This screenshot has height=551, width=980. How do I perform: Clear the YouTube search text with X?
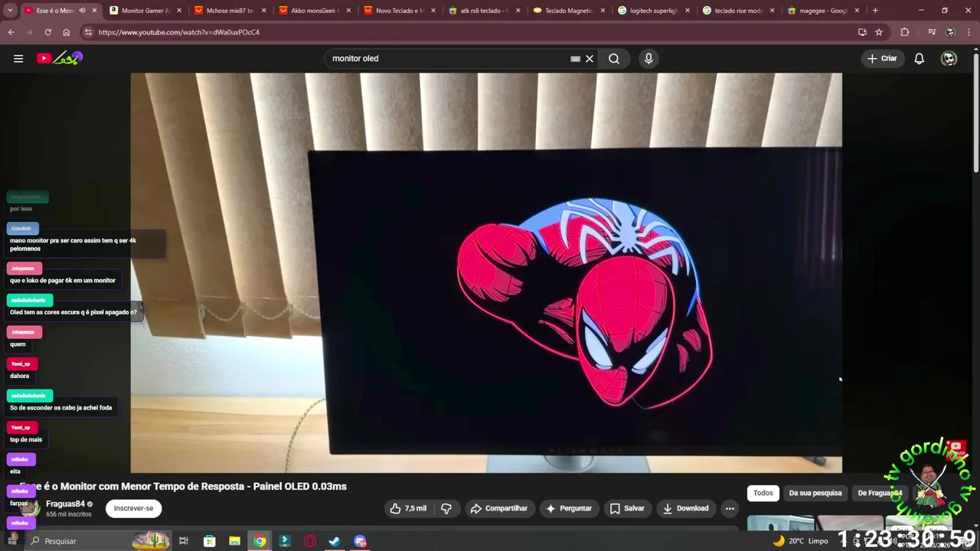click(x=590, y=58)
